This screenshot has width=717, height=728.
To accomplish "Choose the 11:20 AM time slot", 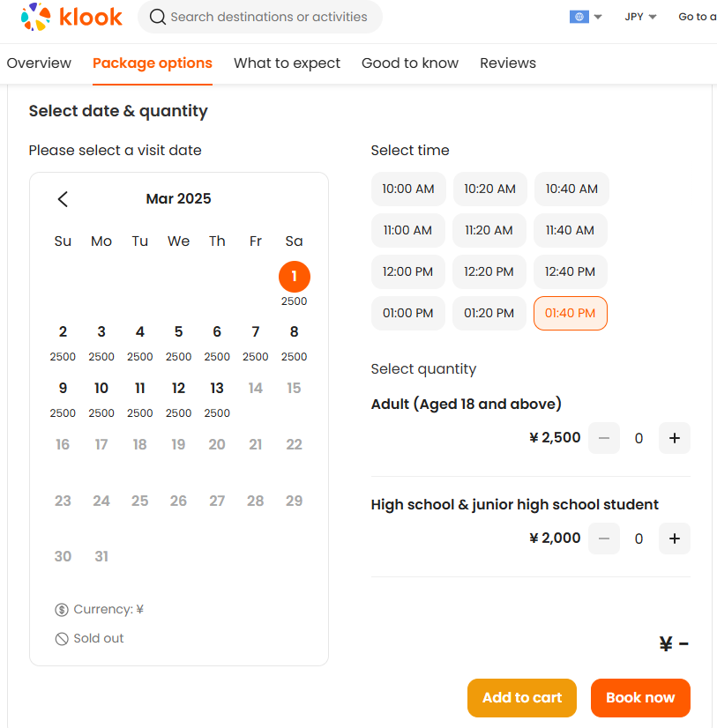I will pos(489,230).
